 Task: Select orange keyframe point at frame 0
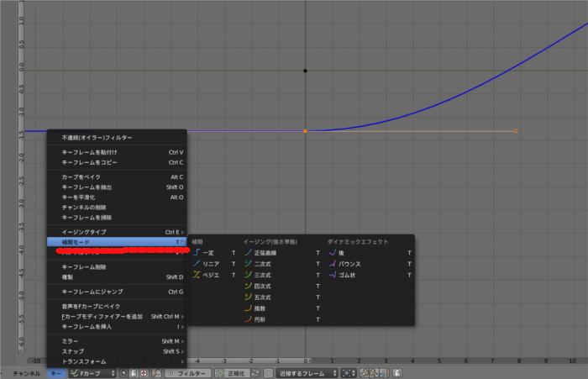point(305,131)
